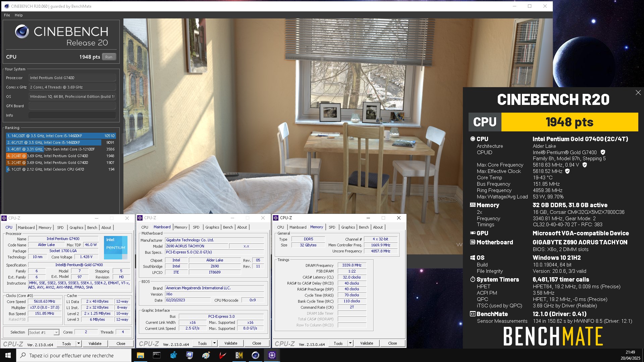Select ranking row Pentium Gold G7400 scoring 1907
This screenshot has width=644, height=362.
[x=61, y=163]
